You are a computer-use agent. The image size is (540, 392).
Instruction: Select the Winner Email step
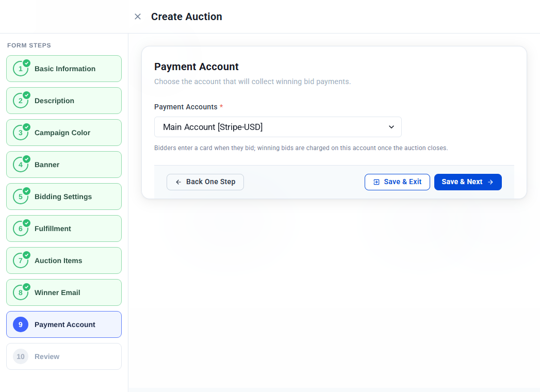pyautogui.click(x=64, y=292)
